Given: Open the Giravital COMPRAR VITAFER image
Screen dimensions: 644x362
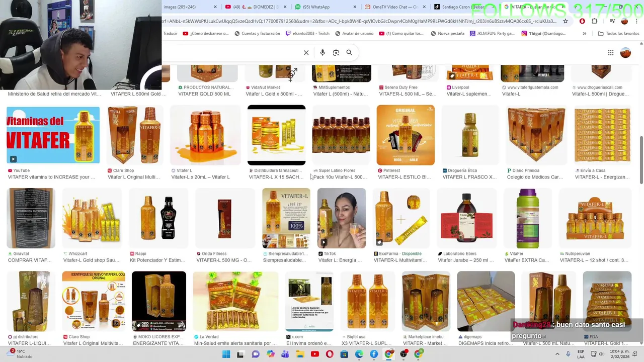Looking at the screenshot, I should tap(31, 218).
